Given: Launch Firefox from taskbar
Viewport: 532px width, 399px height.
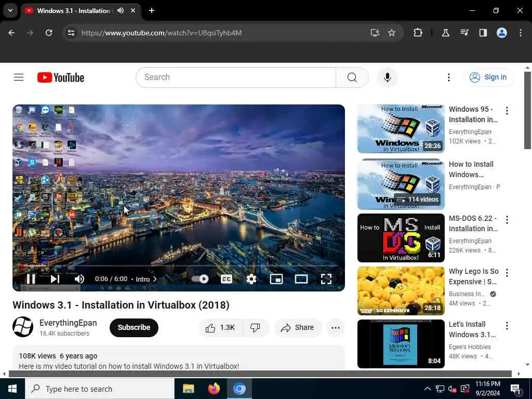Looking at the screenshot, I should click(214, 389).
